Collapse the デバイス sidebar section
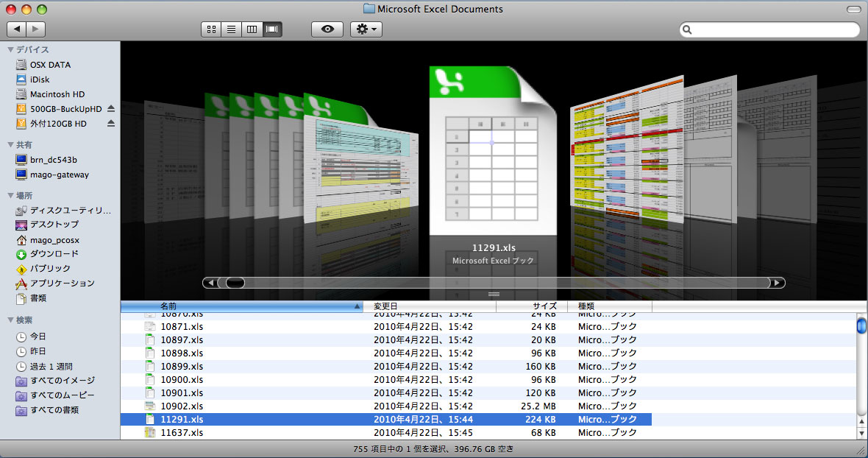868x458 pixels. pyautogui.click(x=10, y=50)
